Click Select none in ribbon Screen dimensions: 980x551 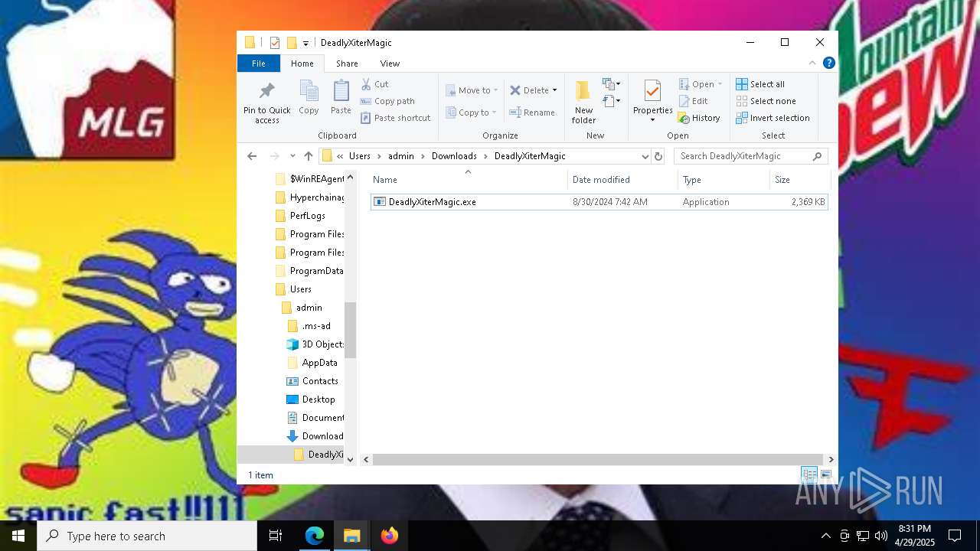click(x=766, y=101)
